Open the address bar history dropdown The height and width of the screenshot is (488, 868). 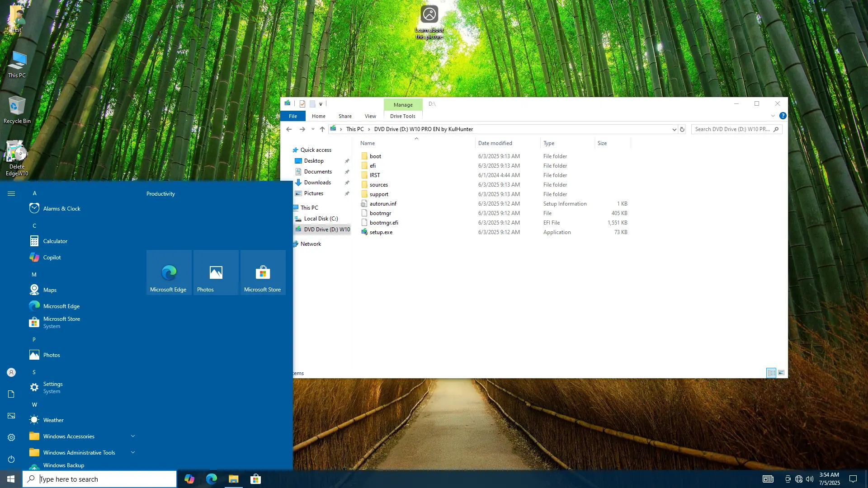click(x=674, y=129)
